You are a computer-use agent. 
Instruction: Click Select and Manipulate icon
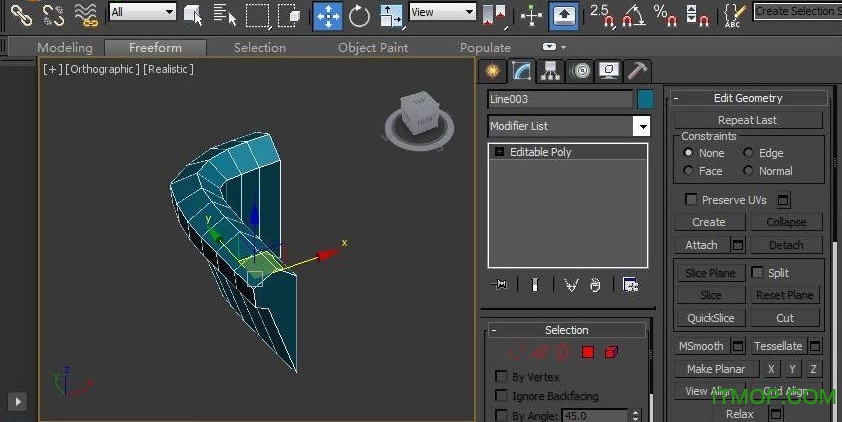(531, 16)
